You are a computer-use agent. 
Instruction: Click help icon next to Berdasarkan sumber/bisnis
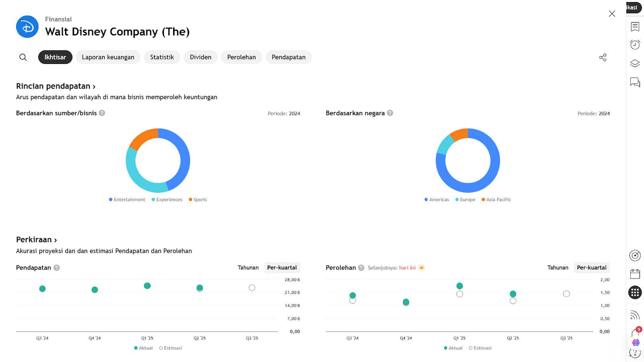point(102,113)
